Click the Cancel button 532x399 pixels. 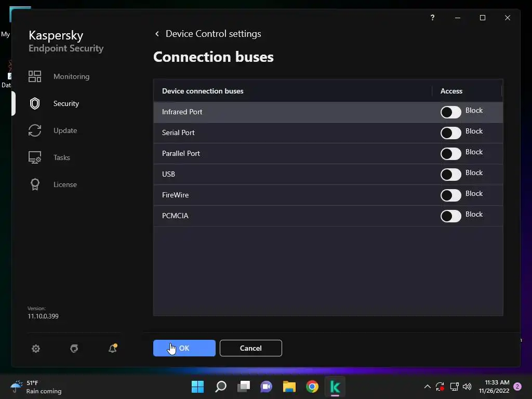tap(251, 348)
